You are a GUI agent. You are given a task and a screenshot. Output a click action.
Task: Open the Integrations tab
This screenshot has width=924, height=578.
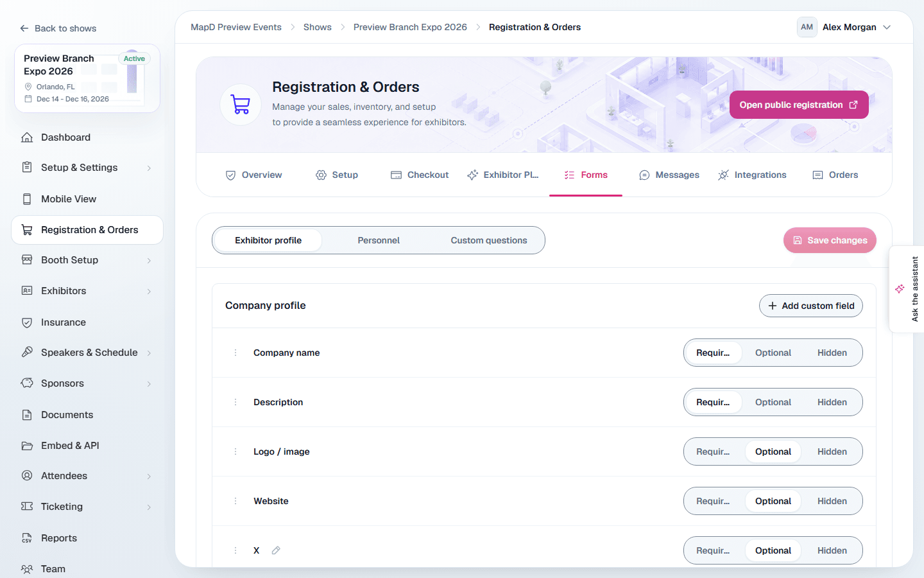point(752,175)
